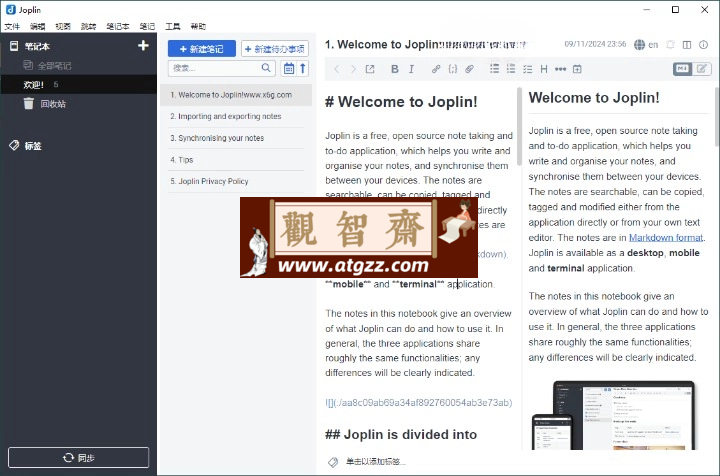This screenshot has height=476, width=720.
Task: Click the tag icon below the editor
Action: coord(332,462)
